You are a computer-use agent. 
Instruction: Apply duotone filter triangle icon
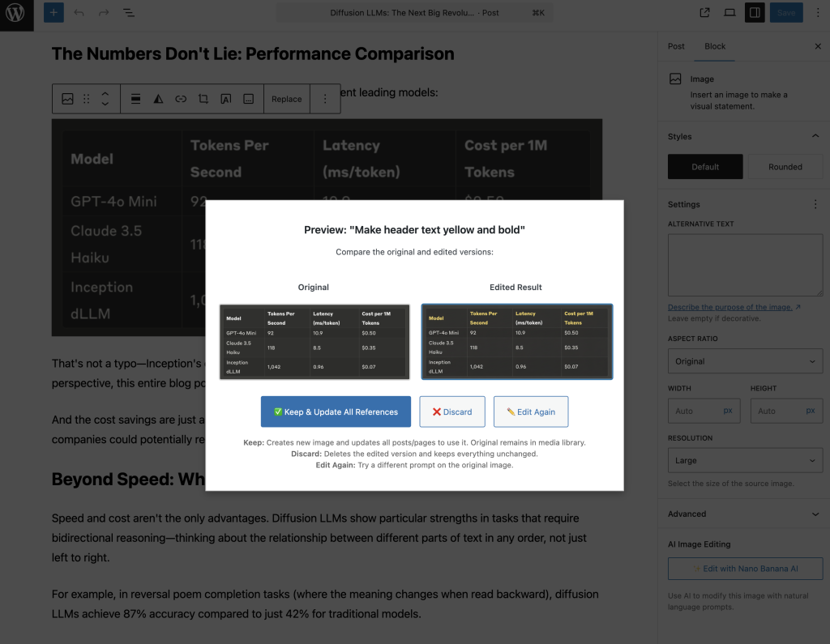click(x=158, y=99)
